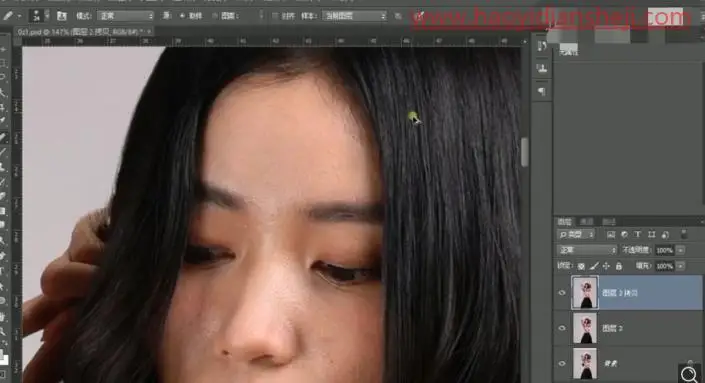Filter layers by pixel layers icon
The width and height of the screenshot is (705, 383).
click(x=611, y=235)
